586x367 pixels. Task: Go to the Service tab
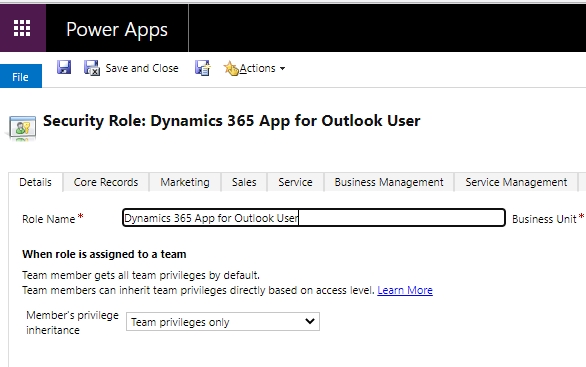pyautogui.click(x=295, y=182)
